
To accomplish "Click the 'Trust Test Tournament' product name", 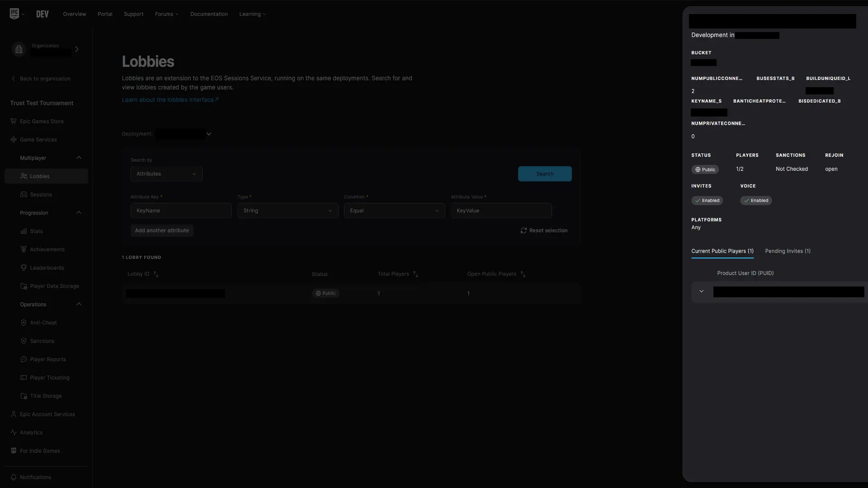I will 42,103.
